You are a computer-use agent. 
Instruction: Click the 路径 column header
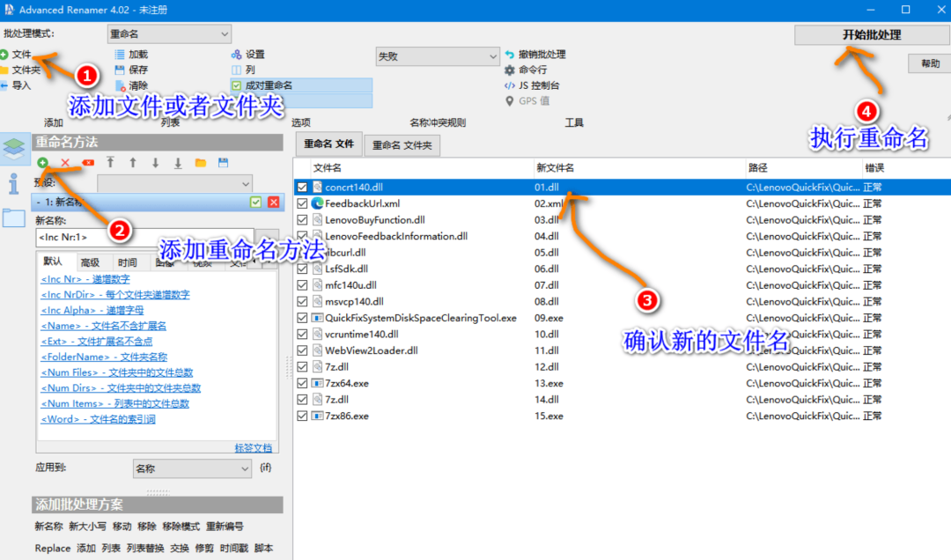click(803, 168)
